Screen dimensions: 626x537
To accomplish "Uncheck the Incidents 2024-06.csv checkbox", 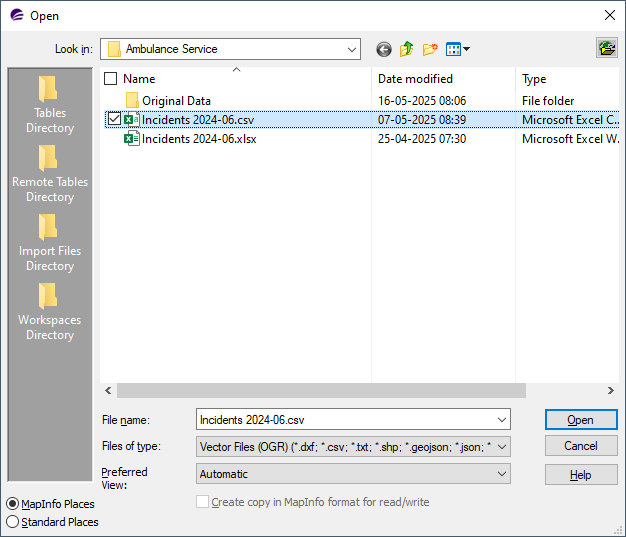I will point(114,119).
